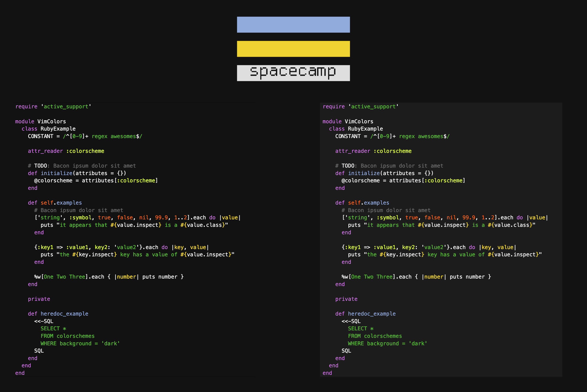Click 'private' keyword in left panel
The height and width of the screenshot is (392, 587).
[x=39, y=299]
